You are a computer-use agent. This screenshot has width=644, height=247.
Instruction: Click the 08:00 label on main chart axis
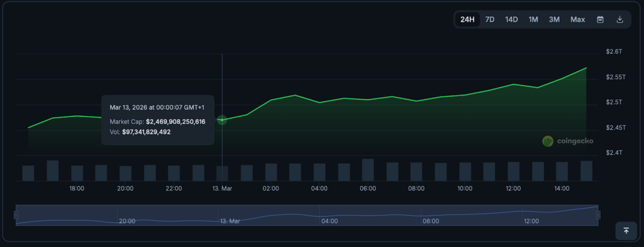click(x=416, y=188)
